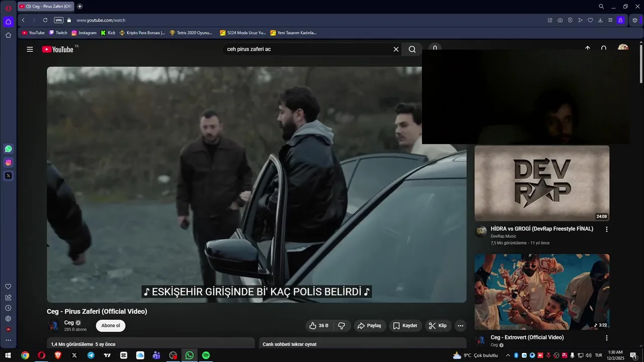Open Kripto Para Borsası bookmark
Viewport: 644px width, 362px height.
pos(142,33)
